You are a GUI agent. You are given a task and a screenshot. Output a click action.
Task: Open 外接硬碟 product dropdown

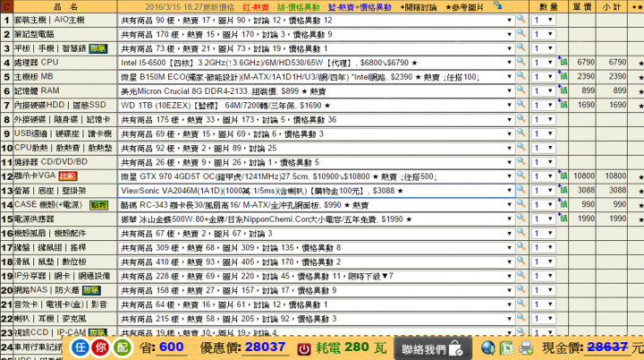317,120
